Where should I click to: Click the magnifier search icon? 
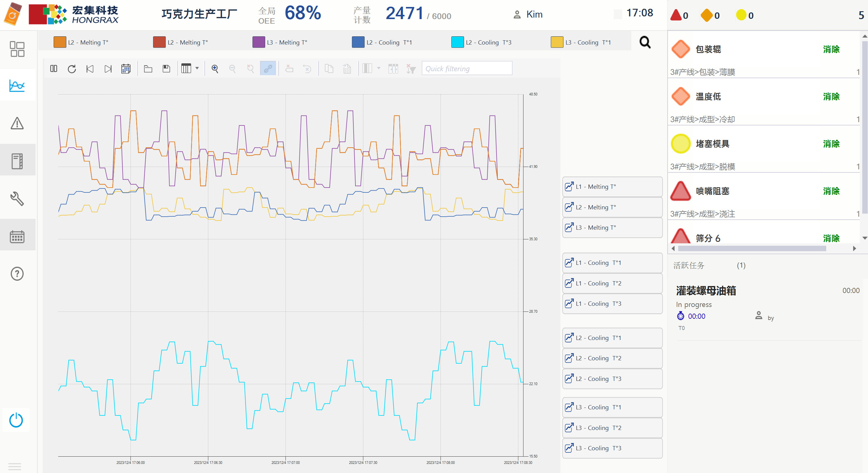[645, 42]
